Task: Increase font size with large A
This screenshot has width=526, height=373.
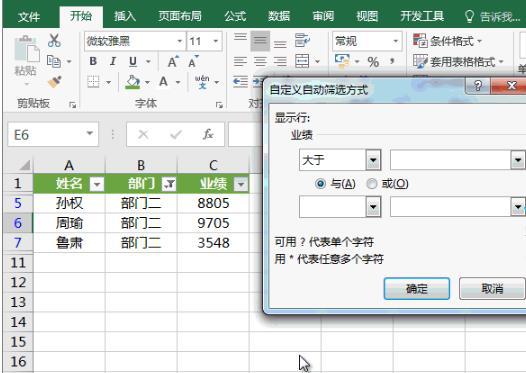Action: (x=173, y=61)
